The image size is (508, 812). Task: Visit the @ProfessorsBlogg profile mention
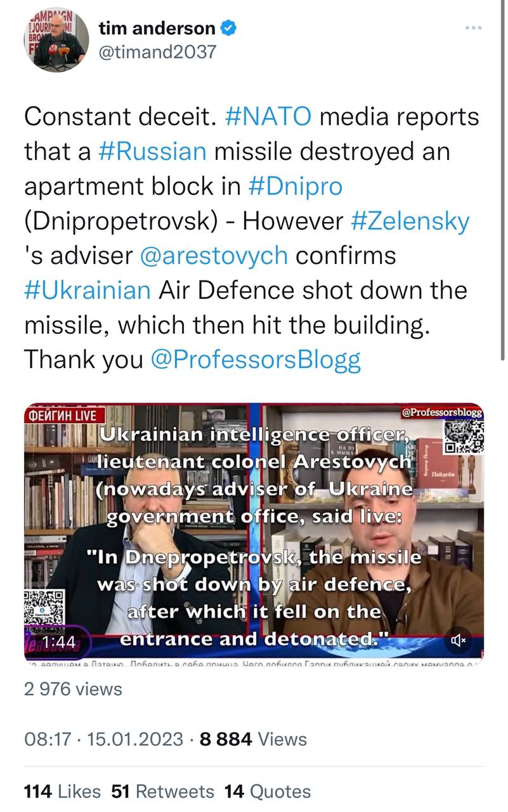256,360
